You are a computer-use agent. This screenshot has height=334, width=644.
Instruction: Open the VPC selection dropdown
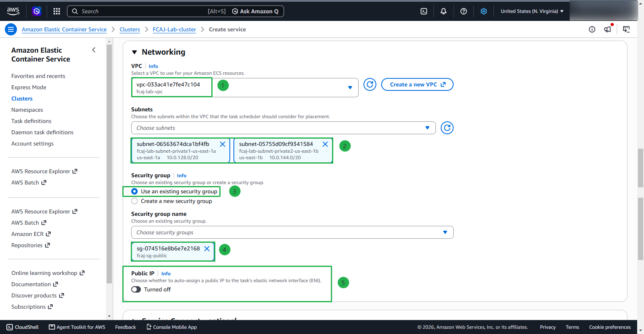(x=245, y=88)
